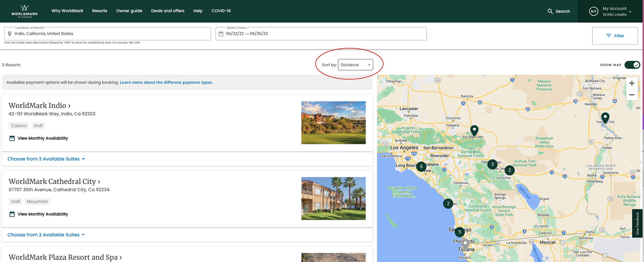644x262 pixels.
Task: Open the COVID-19 page
Action: pos(221,11)
